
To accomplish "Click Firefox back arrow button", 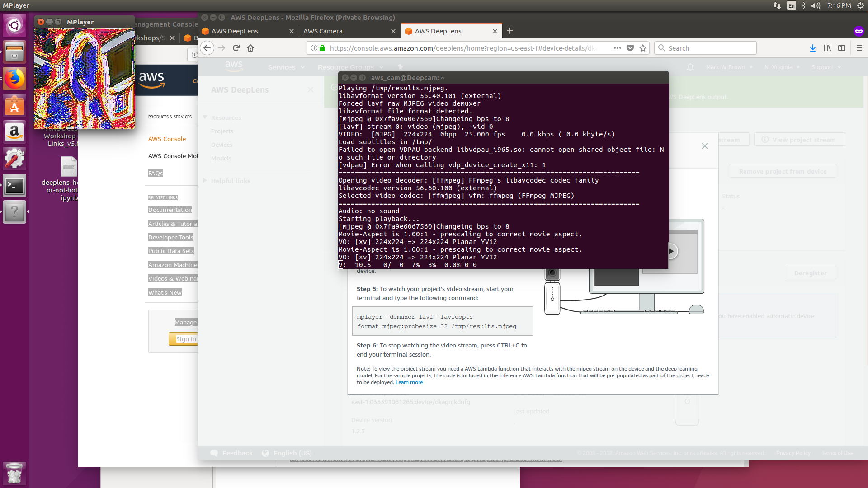I will tap(207, 48).
